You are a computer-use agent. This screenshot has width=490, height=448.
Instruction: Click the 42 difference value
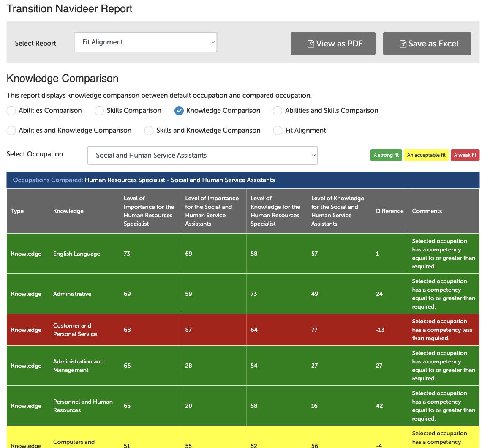click(379, 406)
